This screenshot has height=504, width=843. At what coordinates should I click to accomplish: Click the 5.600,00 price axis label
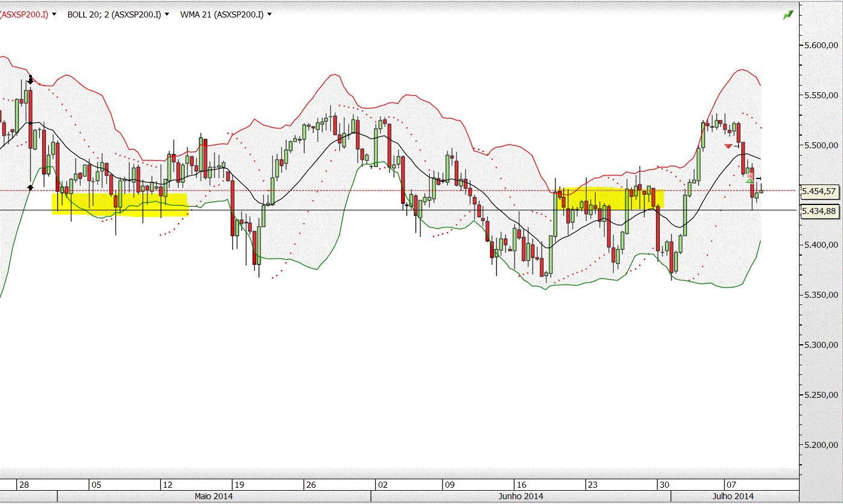click(821, 46)
